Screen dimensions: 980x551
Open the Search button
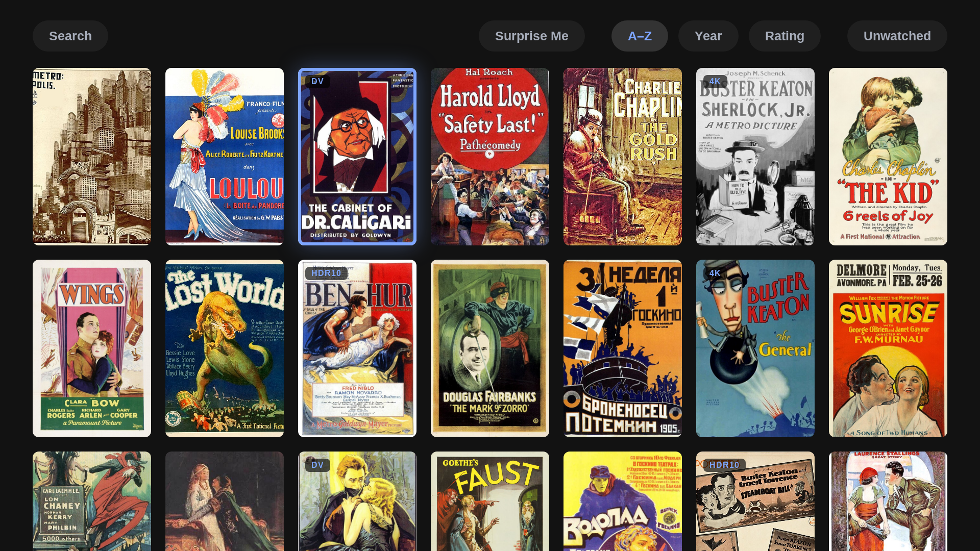pos(70,36)
